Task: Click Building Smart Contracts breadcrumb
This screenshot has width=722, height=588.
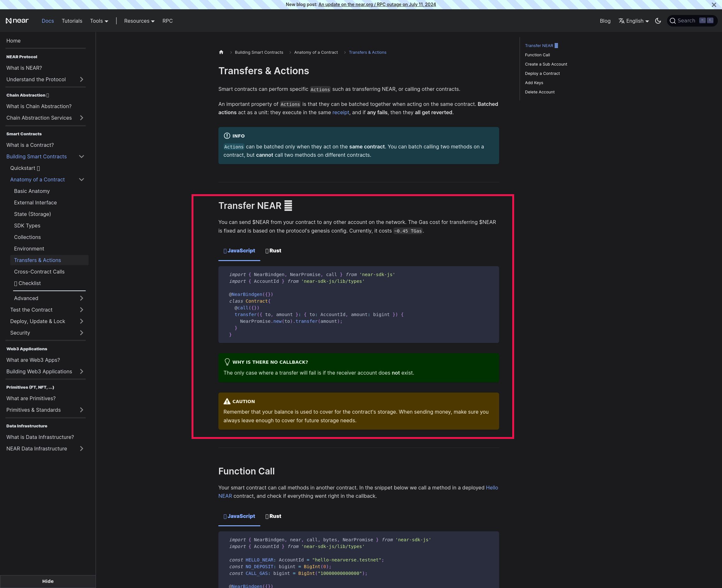Action: pos(259,52)
